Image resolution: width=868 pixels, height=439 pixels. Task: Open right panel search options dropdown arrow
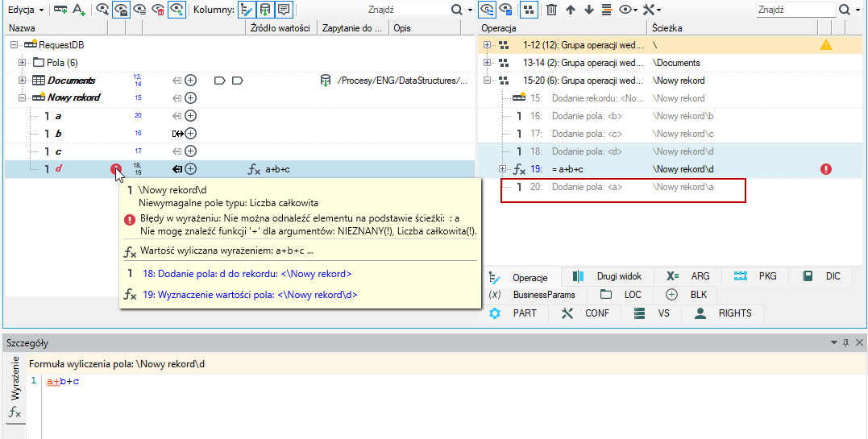858,10
